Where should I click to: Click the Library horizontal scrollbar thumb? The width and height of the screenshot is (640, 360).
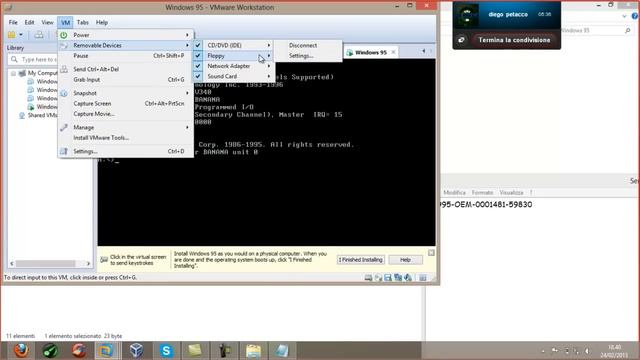point(45,264)
